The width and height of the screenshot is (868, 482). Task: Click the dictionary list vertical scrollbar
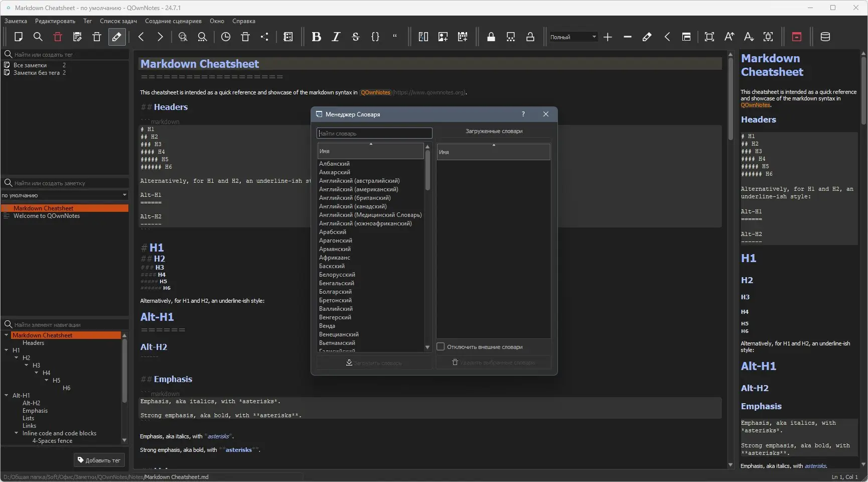point(427,171)
